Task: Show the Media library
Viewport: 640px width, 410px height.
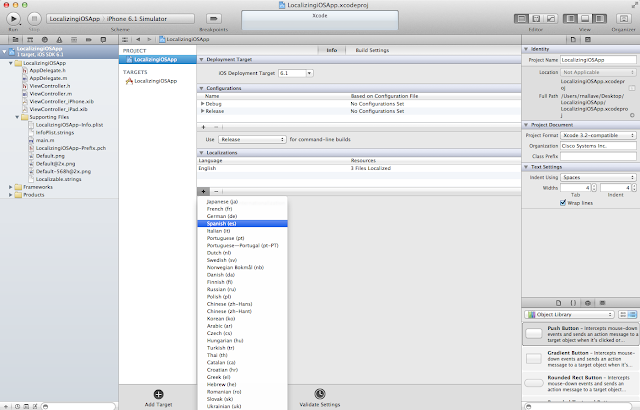Action: [602, 303]
